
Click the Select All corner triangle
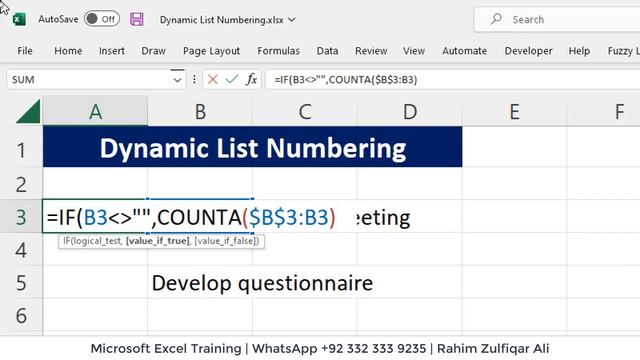tap(29, 111)
